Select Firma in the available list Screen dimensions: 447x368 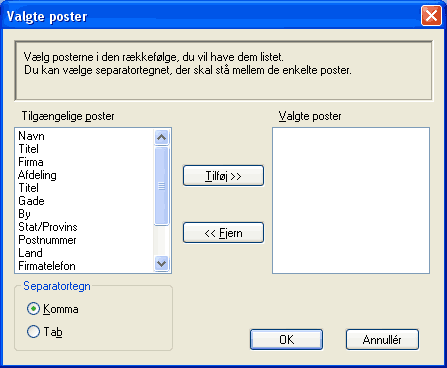pos(31,162)
